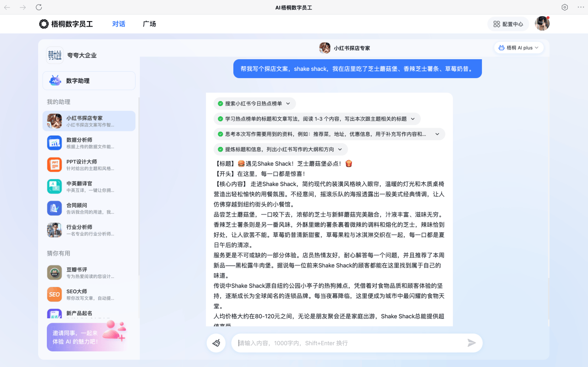The height and width of the screenshot is (367, 588).
Task: Open the three-dot more menu in the title bar
Action: 581,7
